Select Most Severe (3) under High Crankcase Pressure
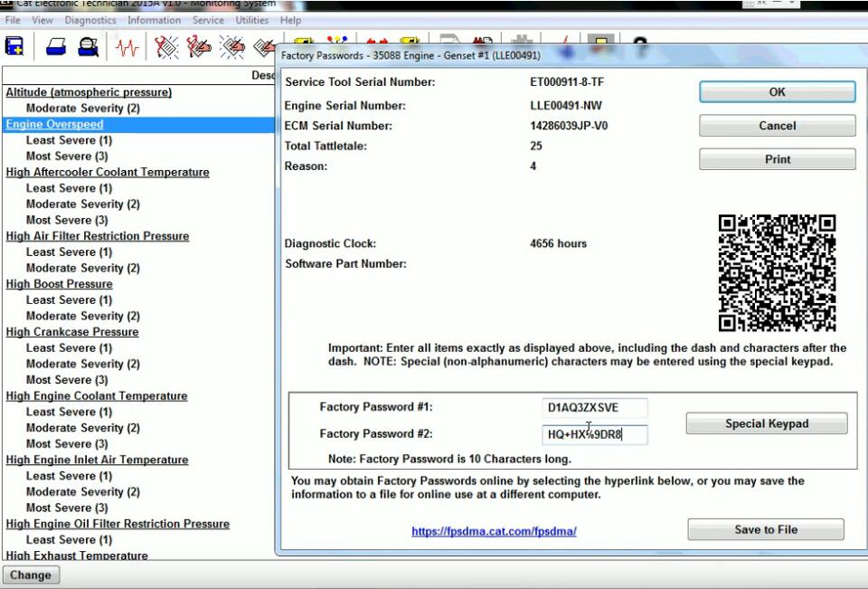The width and height of the screenshot is (868, 589). (x=67, y=380)
